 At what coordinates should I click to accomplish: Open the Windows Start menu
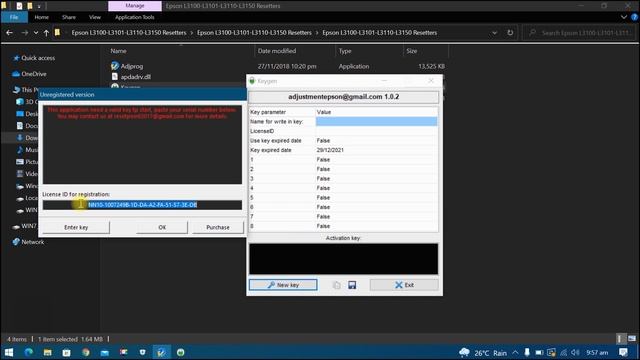pos(9,352)
